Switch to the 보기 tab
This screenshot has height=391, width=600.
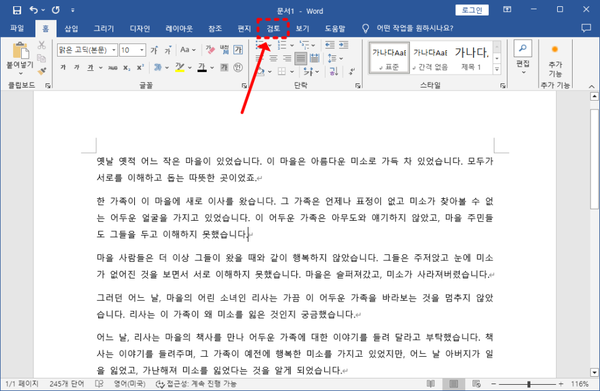(302, 28)
